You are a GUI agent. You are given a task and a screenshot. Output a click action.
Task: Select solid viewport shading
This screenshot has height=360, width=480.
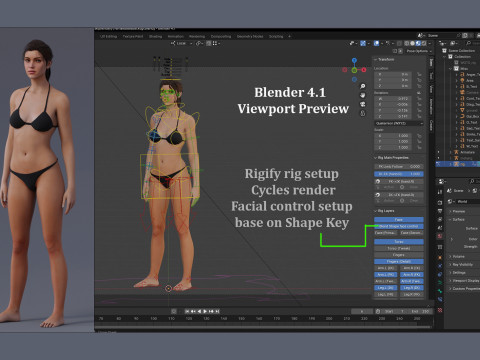[x=413, y=43]
